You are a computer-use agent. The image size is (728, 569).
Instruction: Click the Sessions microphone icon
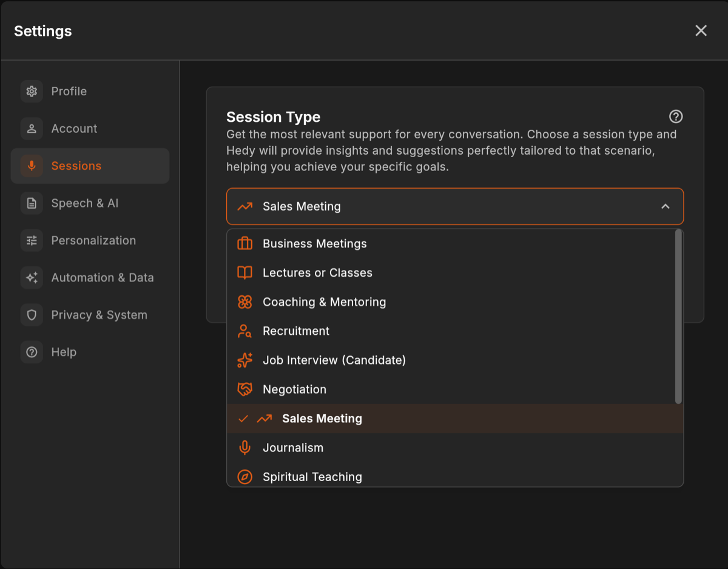click(32, 166)
